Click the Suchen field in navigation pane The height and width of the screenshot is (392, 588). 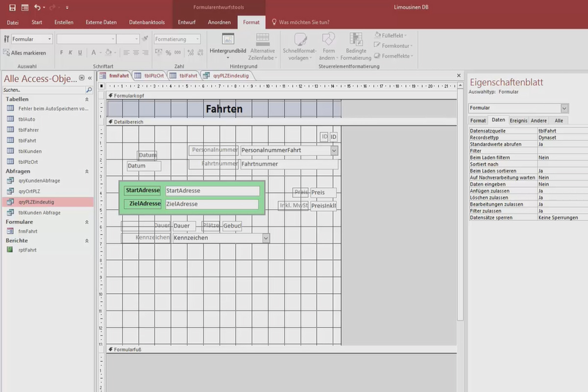pos(44,90)
